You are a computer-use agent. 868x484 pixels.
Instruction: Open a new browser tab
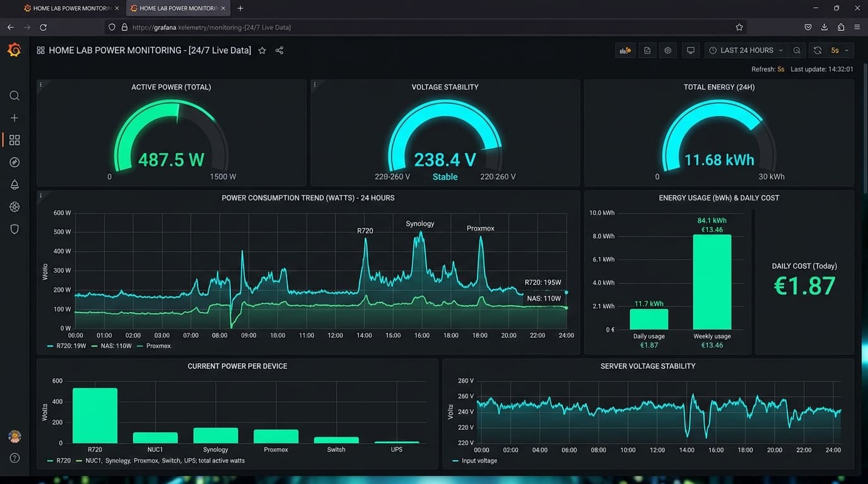coord(240,8)
